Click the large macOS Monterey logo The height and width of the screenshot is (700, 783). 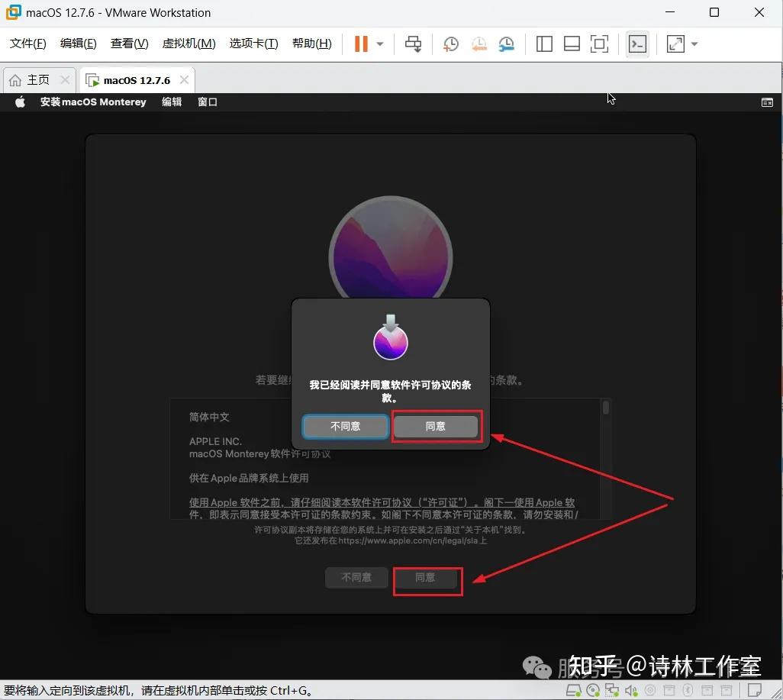(x=391, y=248)
